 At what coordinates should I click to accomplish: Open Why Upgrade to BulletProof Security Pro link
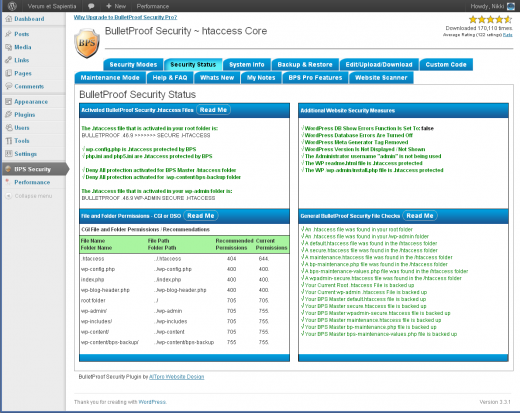click(x=125, y=17)
